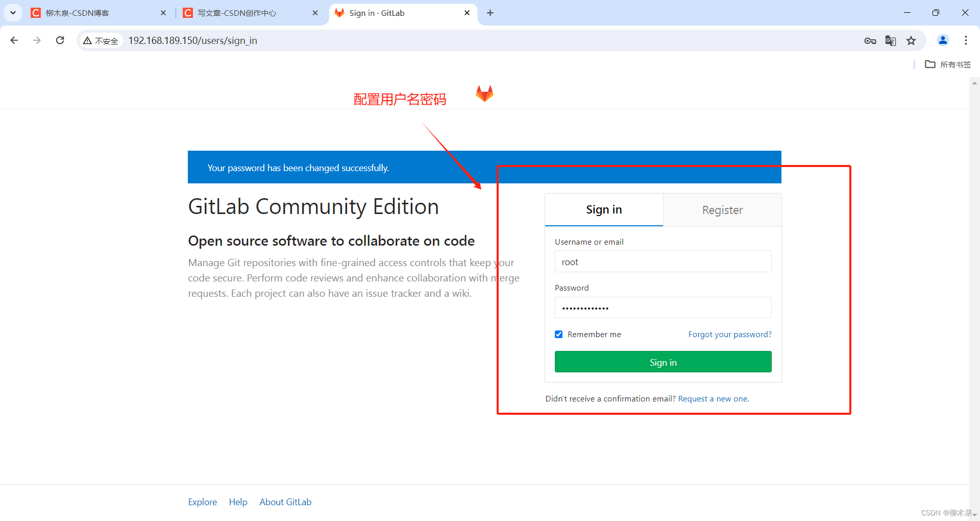980x521 pixels.
Task: Switch to the 柳木泉-CSDN博客 tab
Action: [99, 13]
